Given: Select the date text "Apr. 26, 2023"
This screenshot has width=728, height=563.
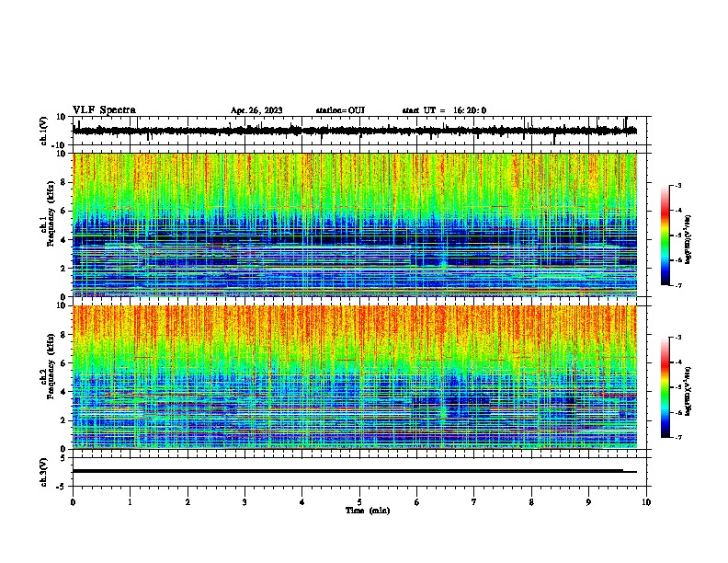Looking at the screenshot, I should point(256,110).
